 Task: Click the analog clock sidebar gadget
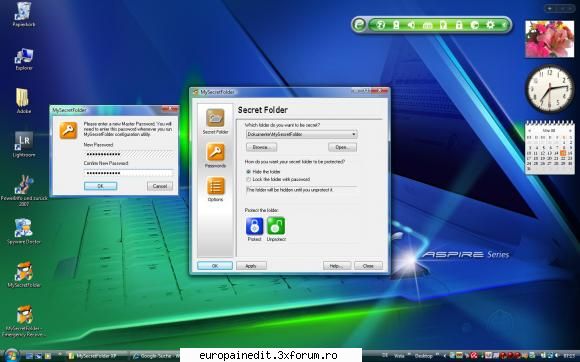550,89
